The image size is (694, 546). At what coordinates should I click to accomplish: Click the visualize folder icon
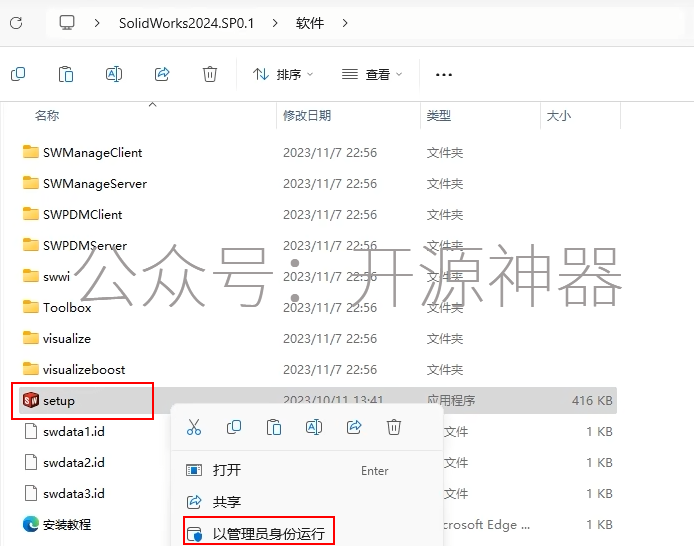pyautogui.click(x=31, y=338)
